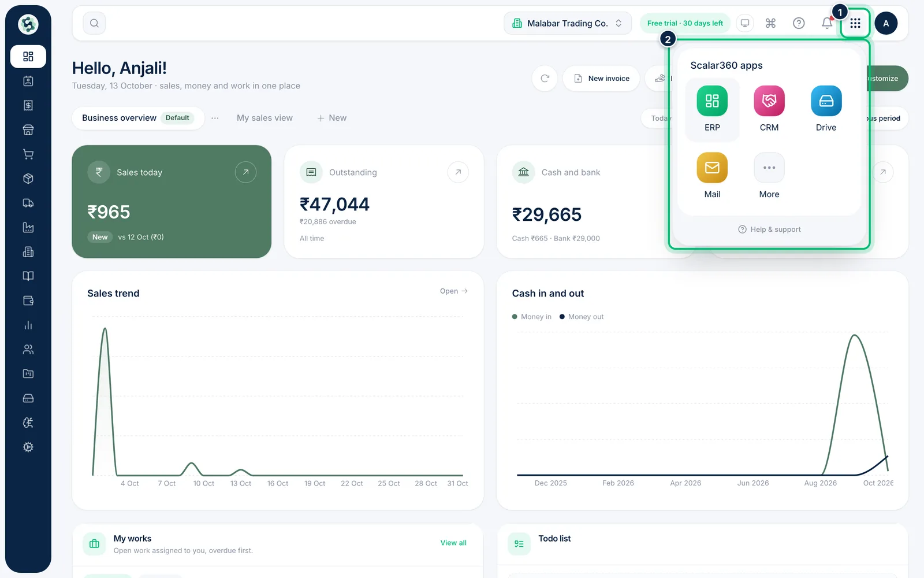
Task: Open the contact calendar icon in sidebar
Action: [x=28, y=81]
